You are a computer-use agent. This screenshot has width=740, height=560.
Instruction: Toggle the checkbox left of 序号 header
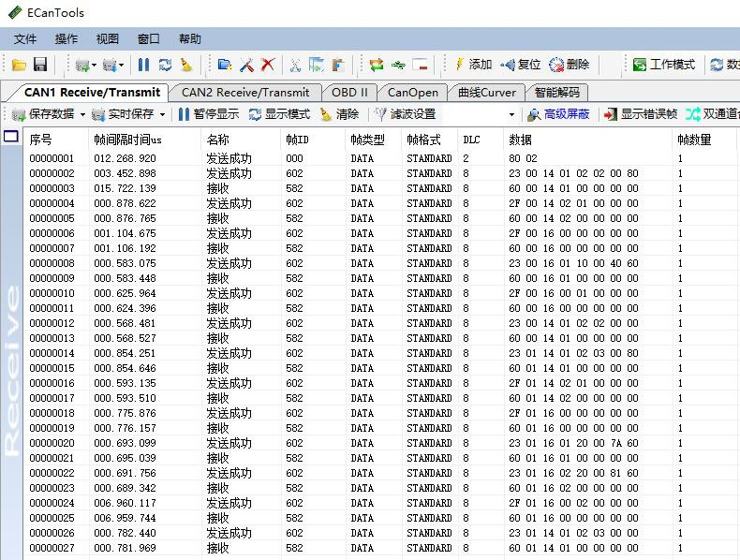[11, 137]
